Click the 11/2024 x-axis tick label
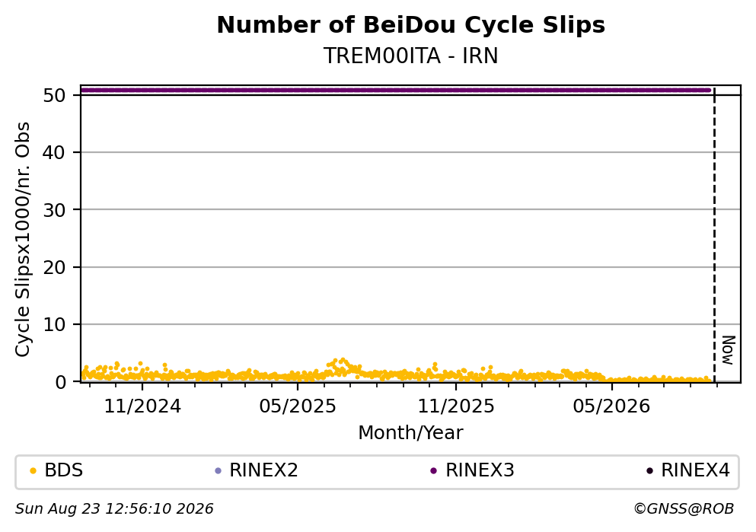This screenshot has height=532, width=756. point(142,406)
